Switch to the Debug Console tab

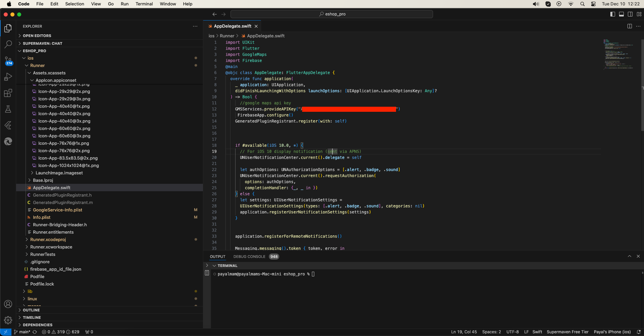click(x=249, y=257)
